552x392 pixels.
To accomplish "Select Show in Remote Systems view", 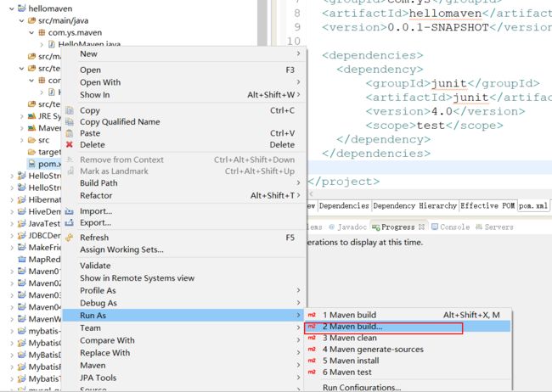I will pyautogui.click(x=184, y=278).
